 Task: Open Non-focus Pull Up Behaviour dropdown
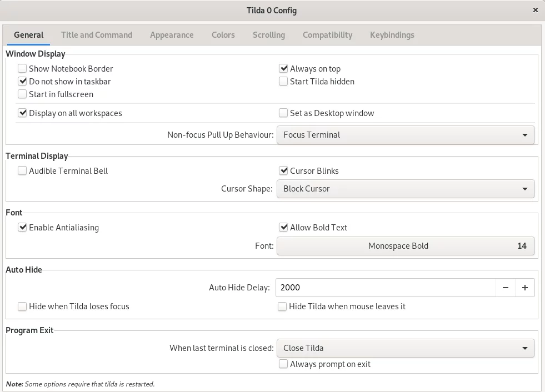[x=406, y=135]
